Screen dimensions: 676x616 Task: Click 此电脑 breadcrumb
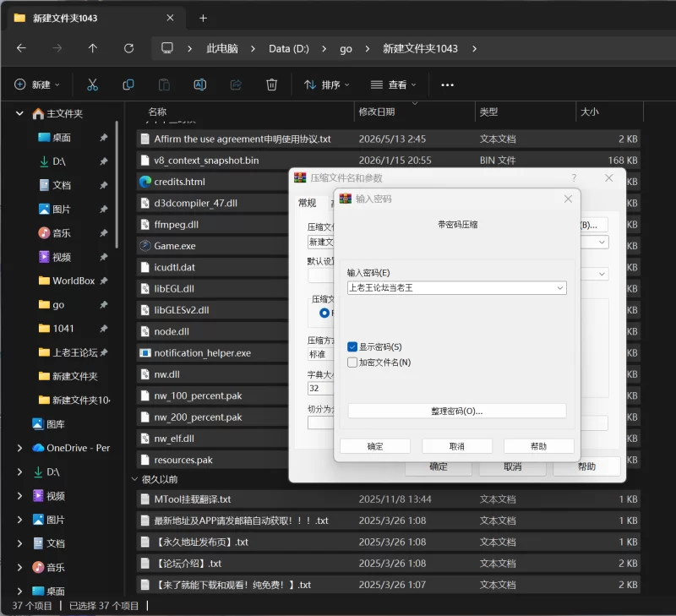[x=222, y=49]
